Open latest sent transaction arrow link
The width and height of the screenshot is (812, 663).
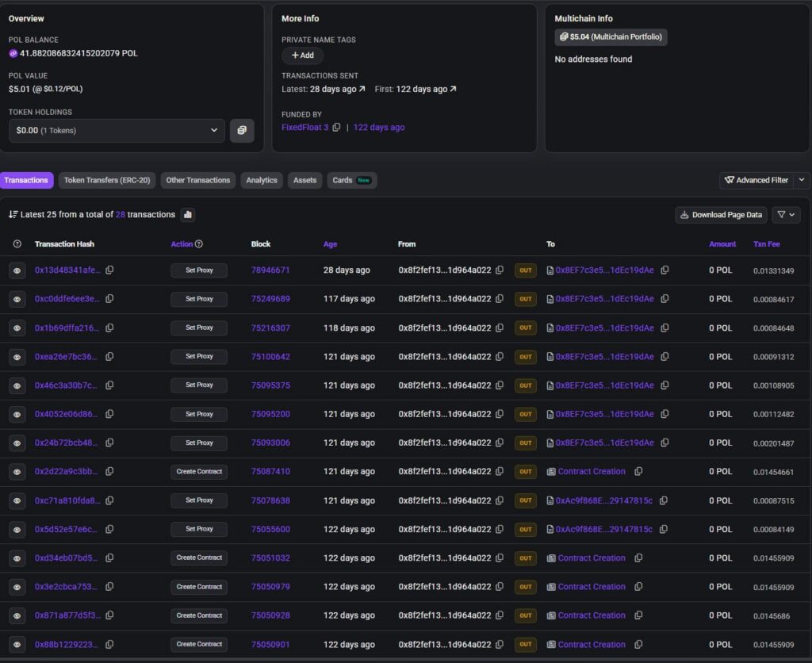(362, 89)
